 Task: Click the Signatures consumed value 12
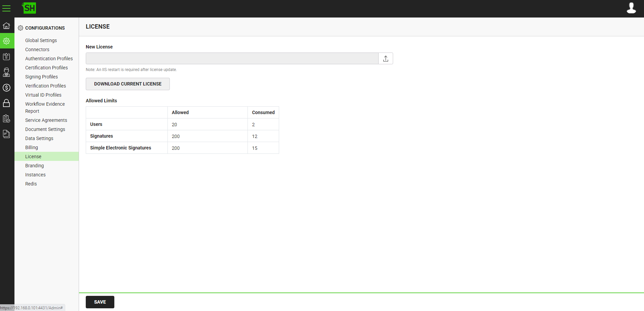pyautogui.click(x=255, y=136)
